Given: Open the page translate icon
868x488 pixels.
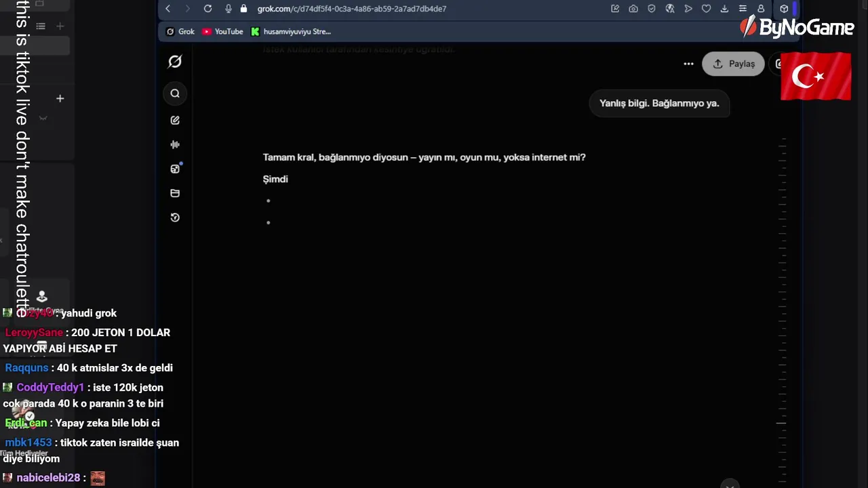Looking at the screenshot, I should pyautogui.click(x=670, y=9).
